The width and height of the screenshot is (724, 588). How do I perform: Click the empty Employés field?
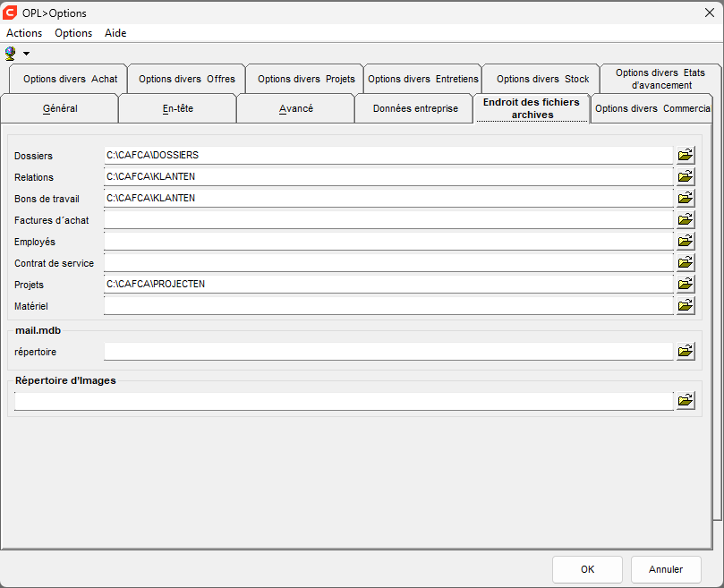pyautogui.click(x=388, y=241)
